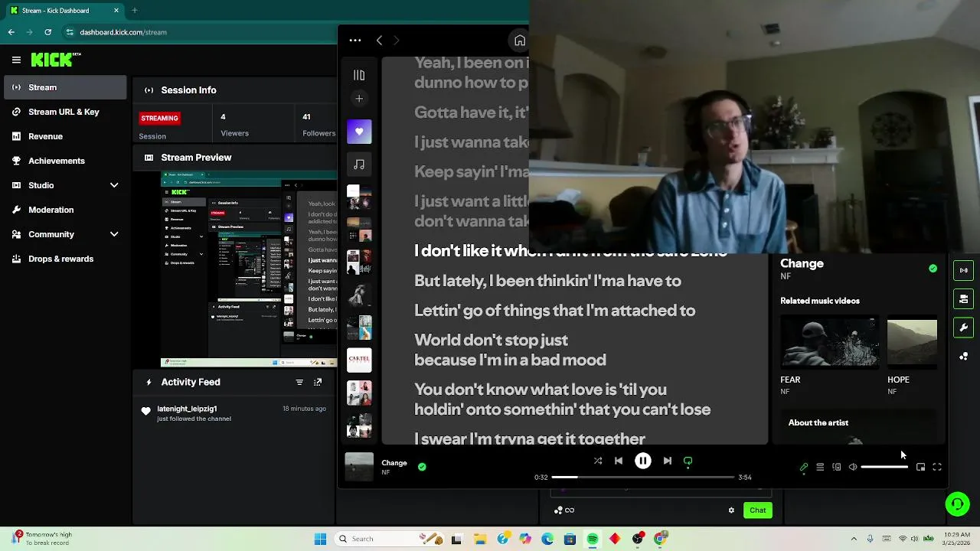Filter the Activity Feed
Viewport: 980px width, 551px height.
click(299, 382)
